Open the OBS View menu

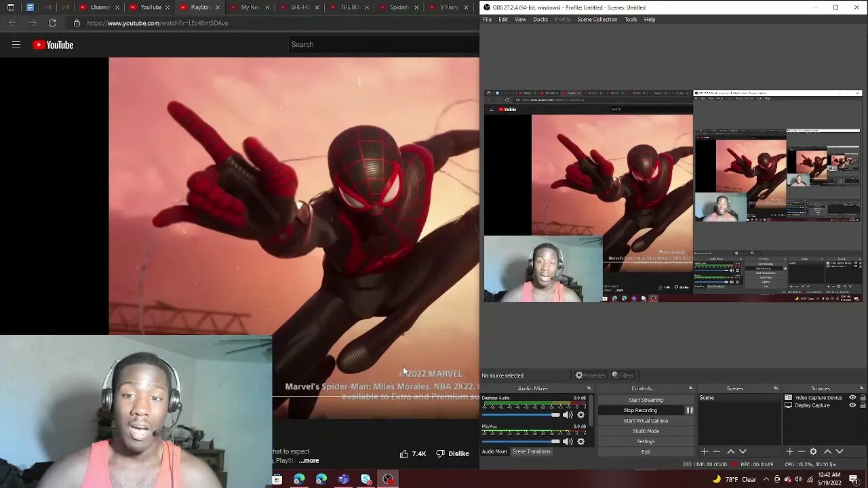tap(520, 20)
